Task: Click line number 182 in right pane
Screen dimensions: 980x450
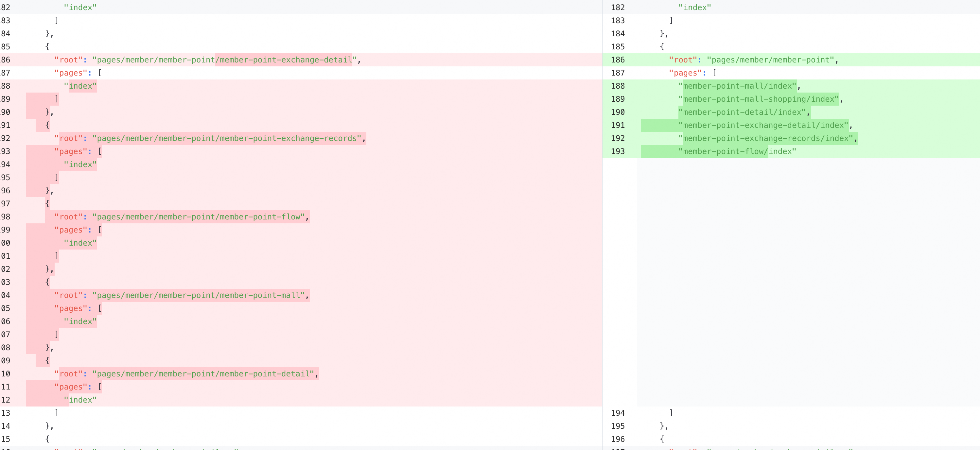Action: (x=618, y=7)
